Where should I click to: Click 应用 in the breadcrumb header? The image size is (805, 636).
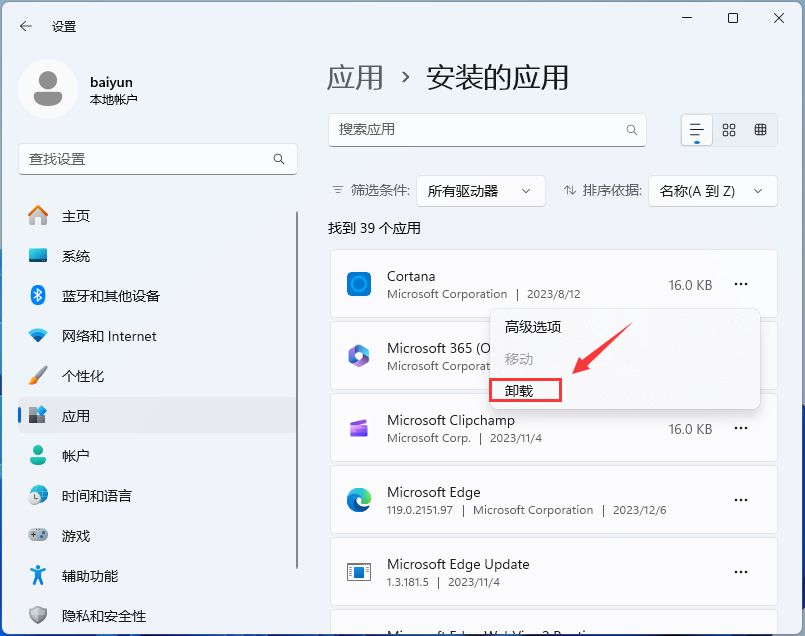355,78
